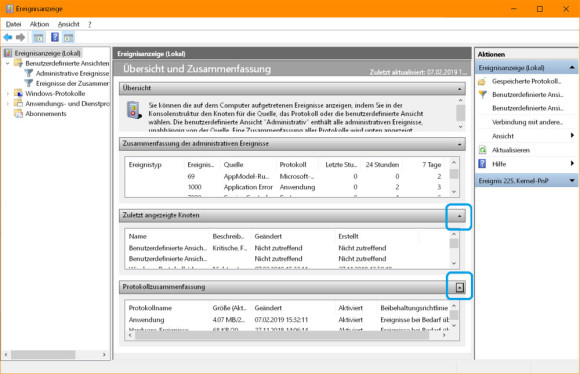This screenshot has height=374, width=580.
Task: Click Verbindung mit andere... action
Action: (527, 122)
